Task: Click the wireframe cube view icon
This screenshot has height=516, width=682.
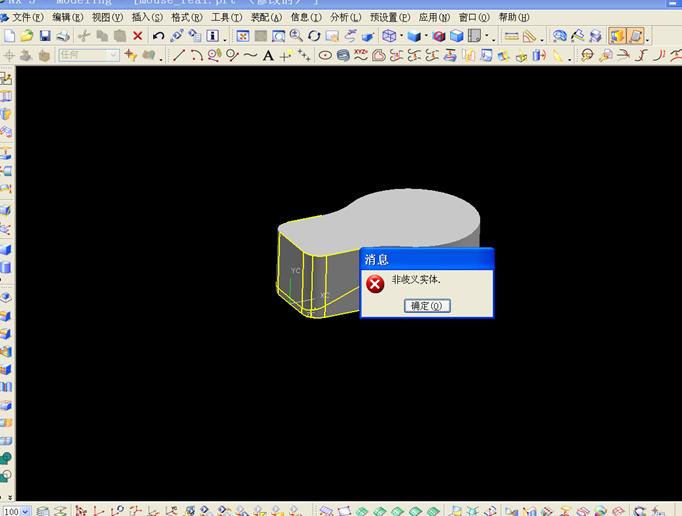Action: click(389, 36)
